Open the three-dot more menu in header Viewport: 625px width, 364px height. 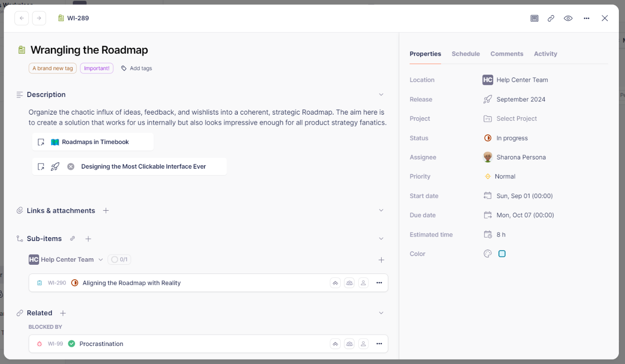click(x=587, y=18)
